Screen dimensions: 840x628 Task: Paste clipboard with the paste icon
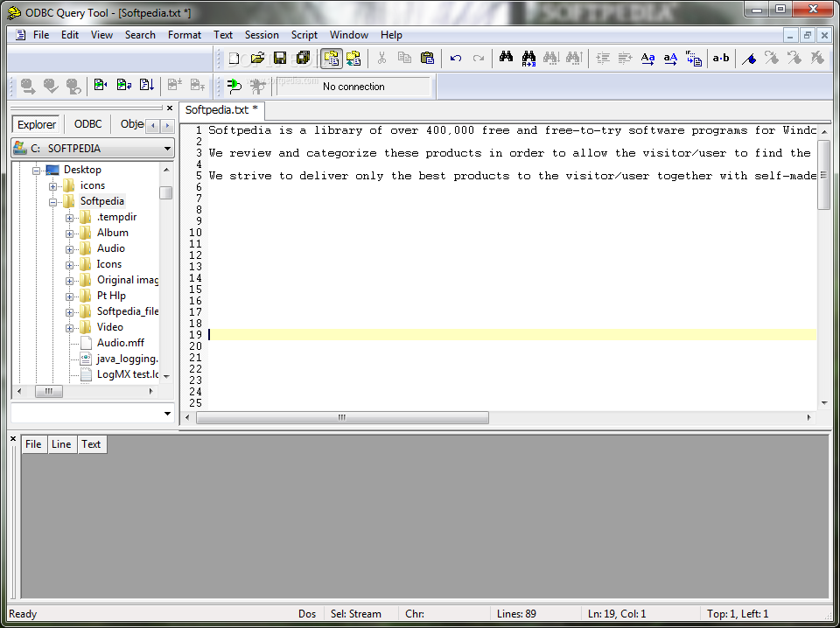click(428, 58)
